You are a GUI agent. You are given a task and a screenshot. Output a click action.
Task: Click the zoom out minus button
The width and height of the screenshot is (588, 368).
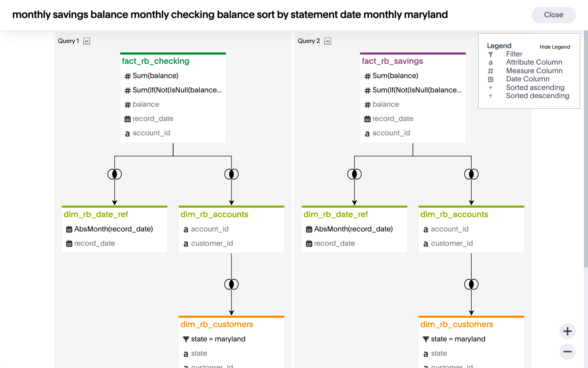(x=567, y=352)
